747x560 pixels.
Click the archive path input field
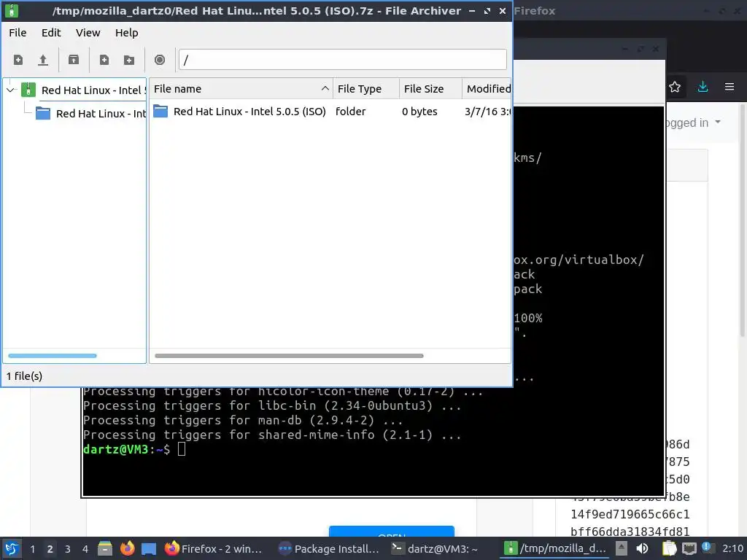tap(343, 60)
